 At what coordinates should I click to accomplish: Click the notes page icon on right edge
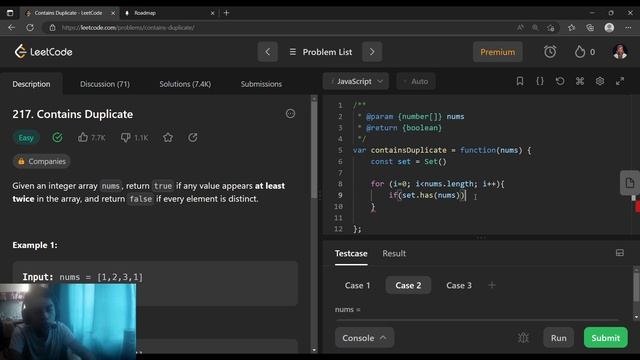(x=629, y=182)
